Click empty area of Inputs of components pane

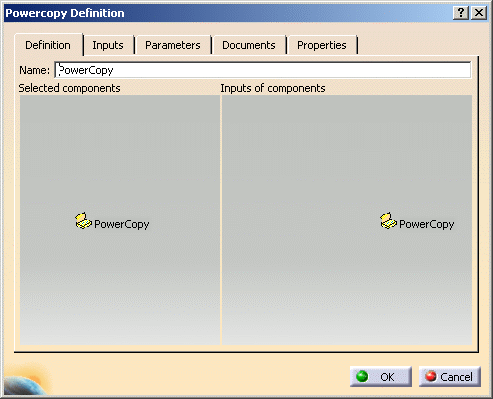point(347,150)
